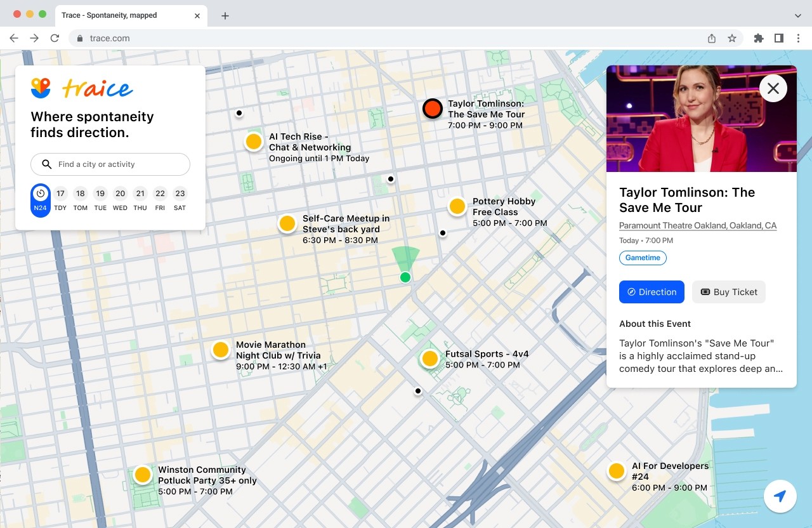Select date 21 THU
Screen dimensions: 812x528
tap(140, 200)
